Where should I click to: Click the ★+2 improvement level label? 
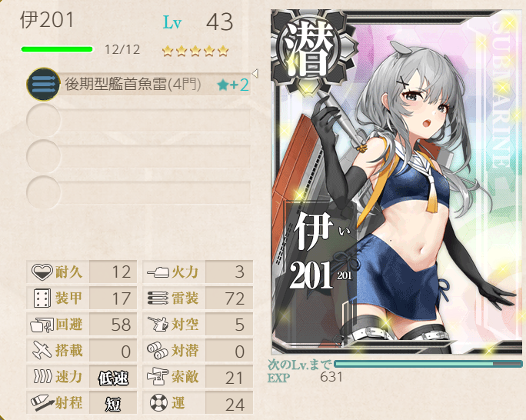[x=233, y=85]
